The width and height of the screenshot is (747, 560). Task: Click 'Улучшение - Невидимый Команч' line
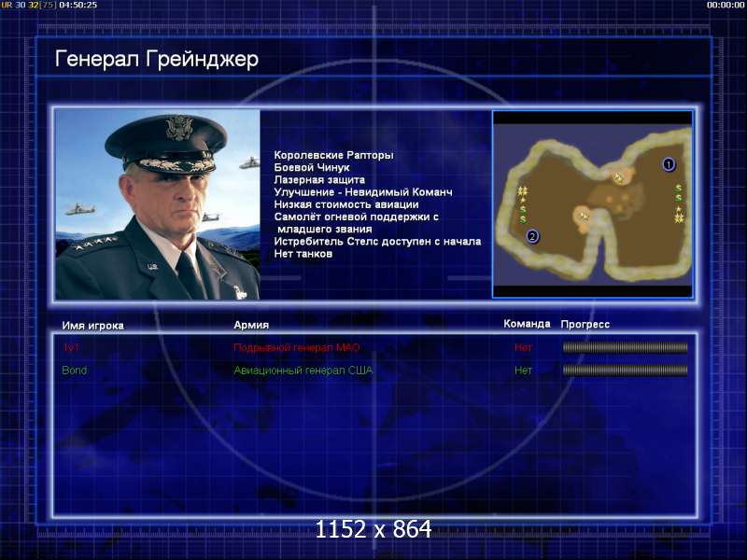(x=363, y=192)
